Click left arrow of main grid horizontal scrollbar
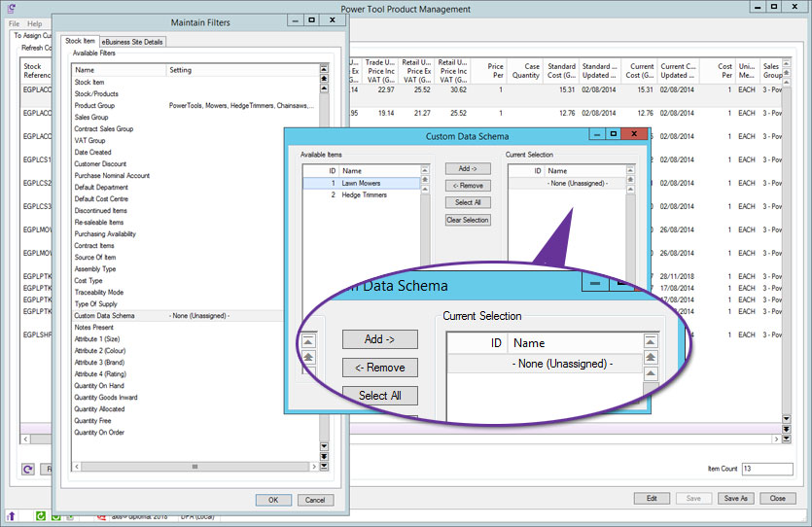The height and width of the screenshot is (527, 812). 25,439
